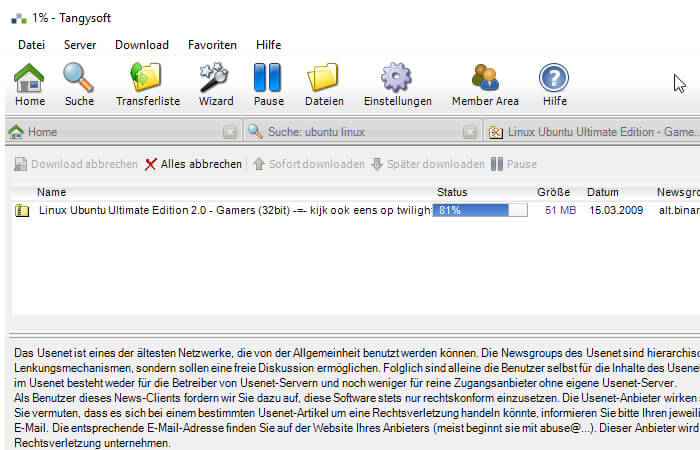Open Einstellungen gear settings

click(397, 85)
